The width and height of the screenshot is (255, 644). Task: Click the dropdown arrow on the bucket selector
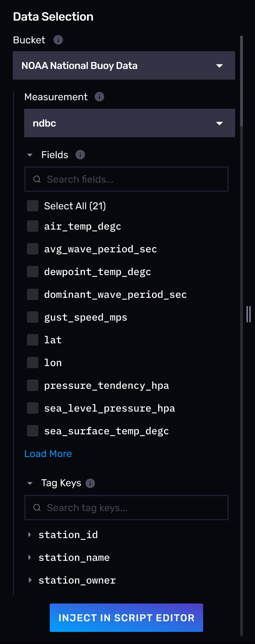click(219, 65)
